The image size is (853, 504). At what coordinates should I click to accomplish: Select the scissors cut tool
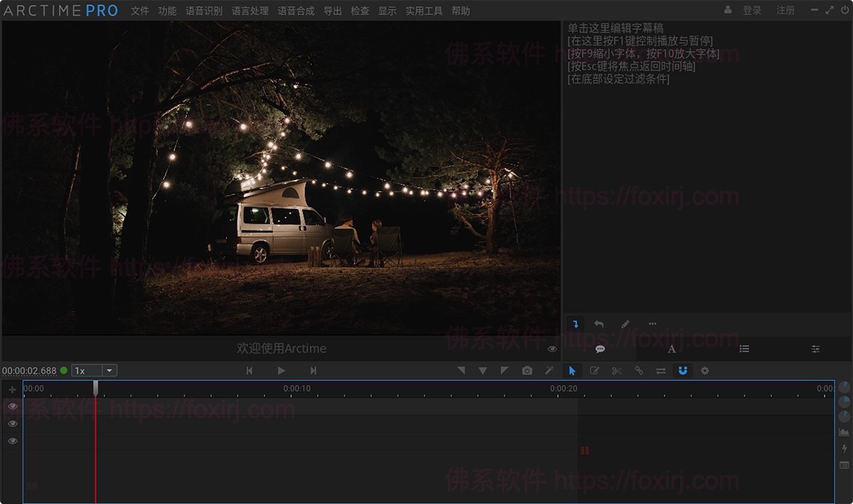tap(616, 370)
